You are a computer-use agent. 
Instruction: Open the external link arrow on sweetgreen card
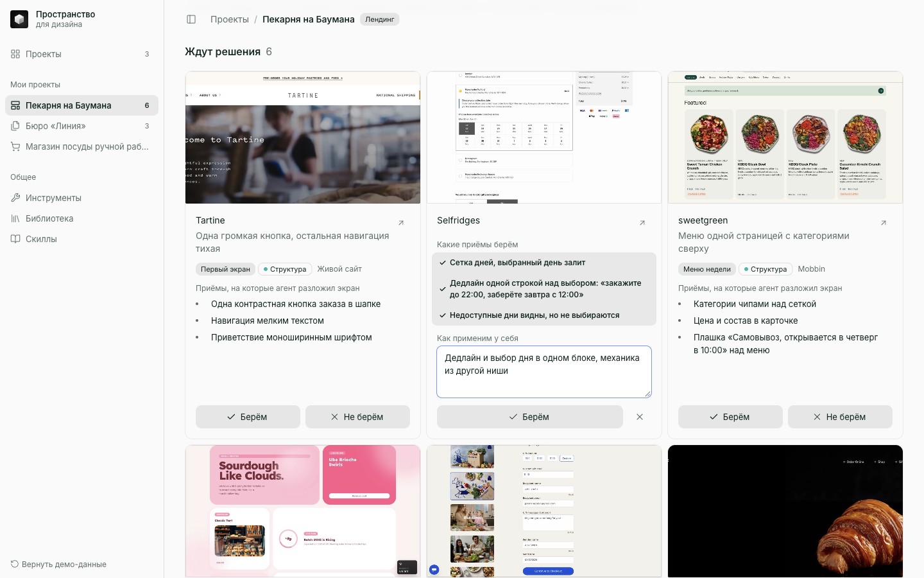click(884, 223)
